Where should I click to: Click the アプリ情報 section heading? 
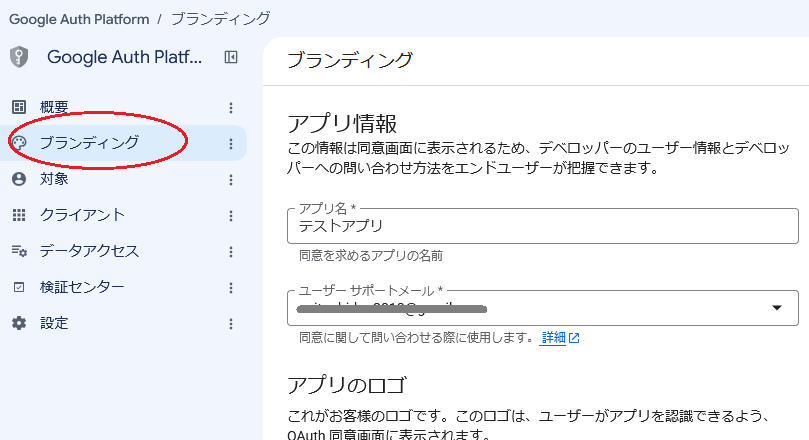[342, 124]
